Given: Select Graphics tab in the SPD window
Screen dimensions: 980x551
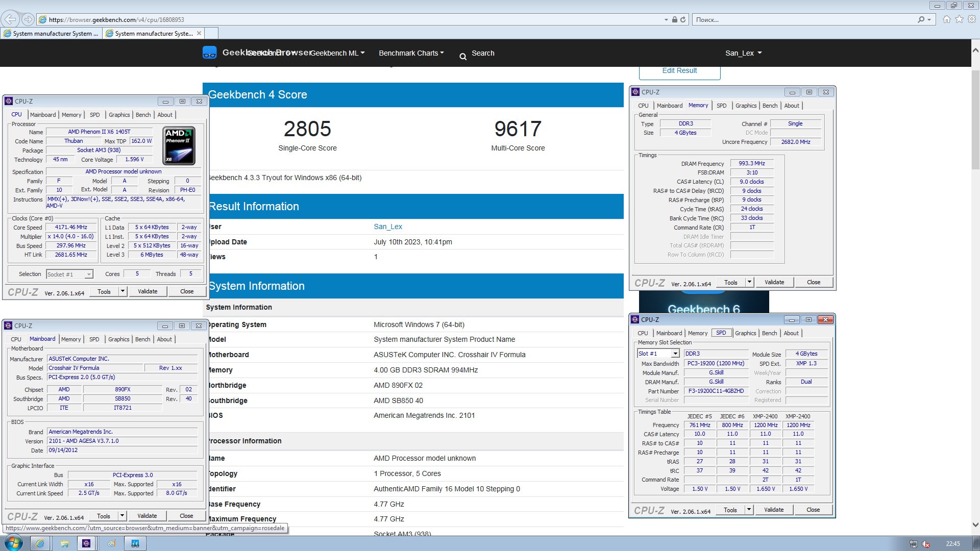Looking at the screenshot, I should click(745, 333).
